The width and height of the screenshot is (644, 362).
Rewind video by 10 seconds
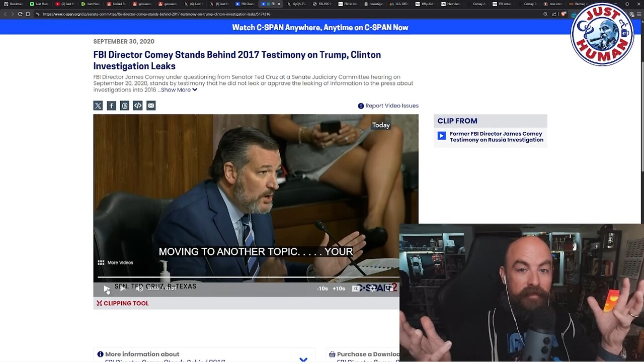pos(323,289)
